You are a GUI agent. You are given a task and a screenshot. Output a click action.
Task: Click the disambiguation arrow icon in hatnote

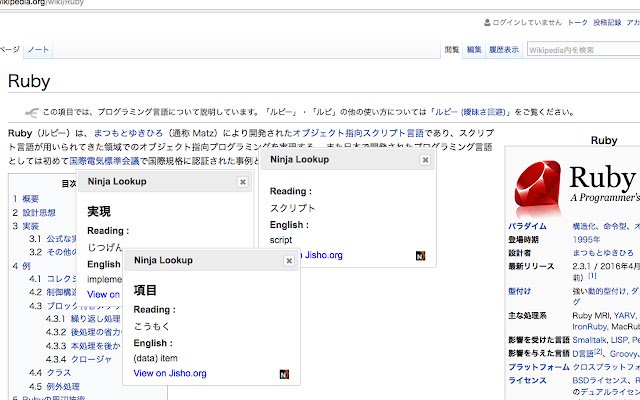tap(32, 113)
